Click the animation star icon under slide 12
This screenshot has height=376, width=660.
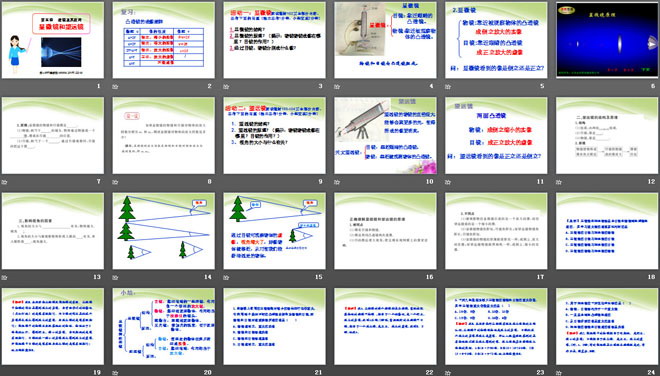tap(559, 182)
